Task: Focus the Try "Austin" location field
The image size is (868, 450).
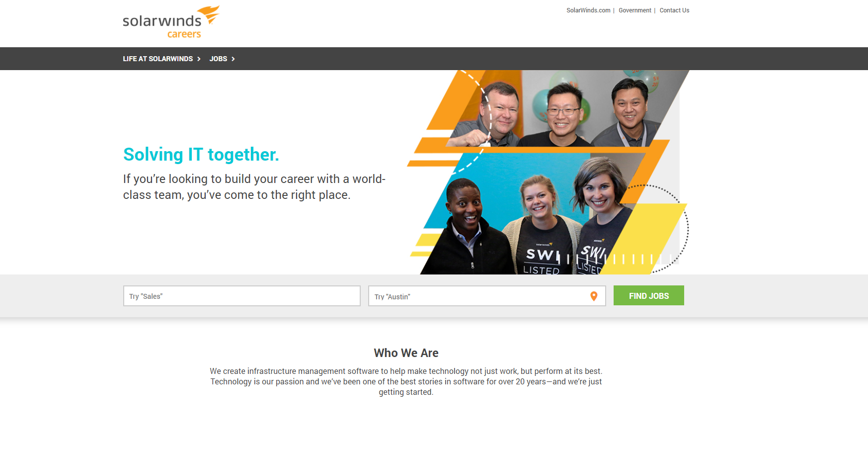Action: (x=487, y=296)
